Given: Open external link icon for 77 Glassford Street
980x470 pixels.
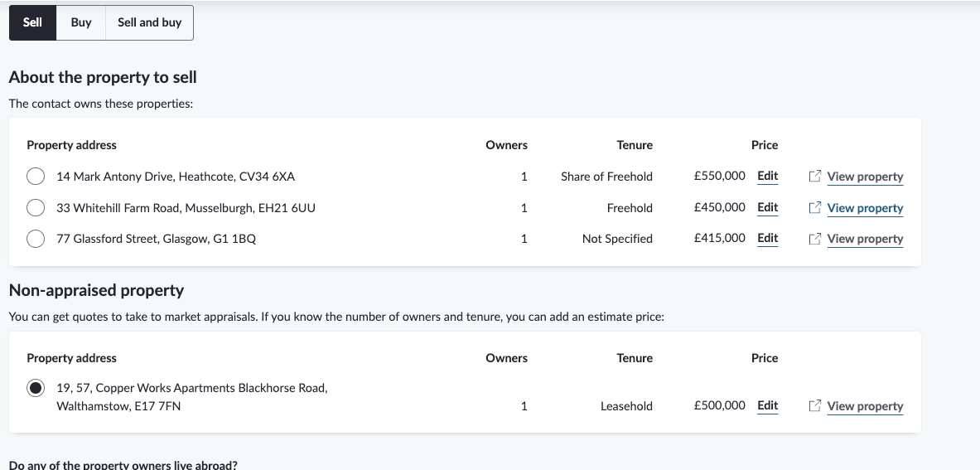Looking at the screenshot, I should 814,239.
